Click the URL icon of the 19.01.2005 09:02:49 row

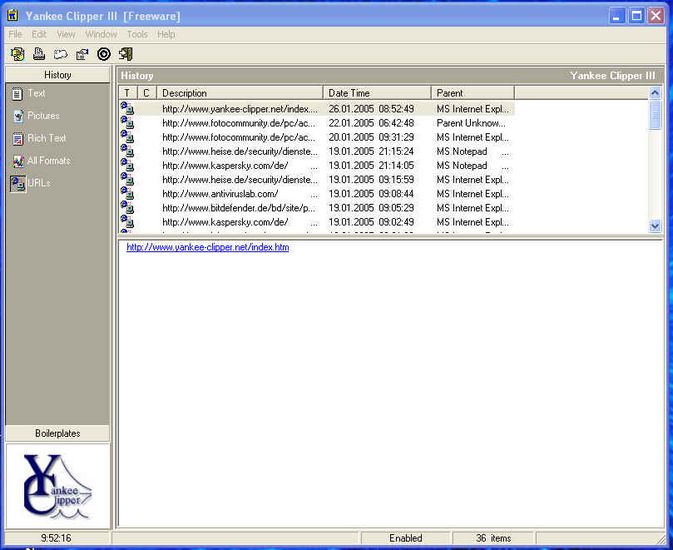pyautogui.click(x=127, y=222)
